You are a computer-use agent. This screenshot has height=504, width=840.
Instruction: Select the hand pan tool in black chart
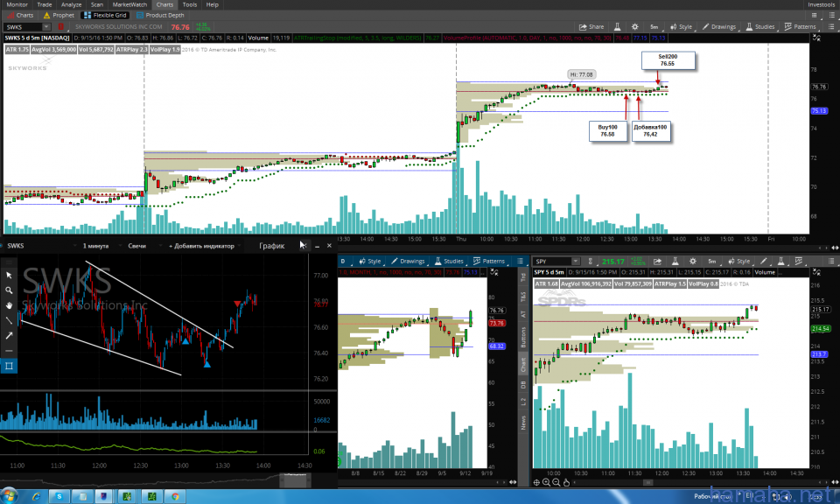(9, 305)
